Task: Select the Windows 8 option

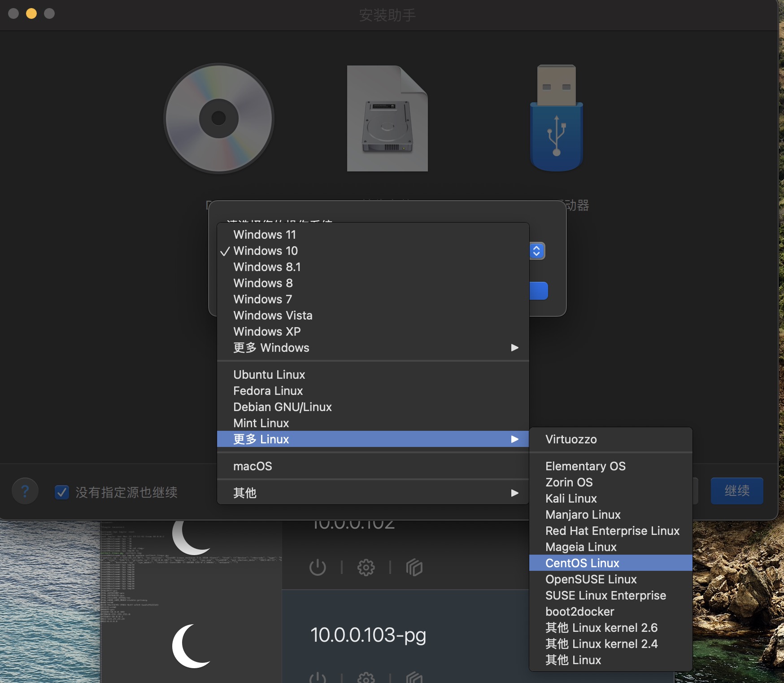Action: (x=373, y=283)
